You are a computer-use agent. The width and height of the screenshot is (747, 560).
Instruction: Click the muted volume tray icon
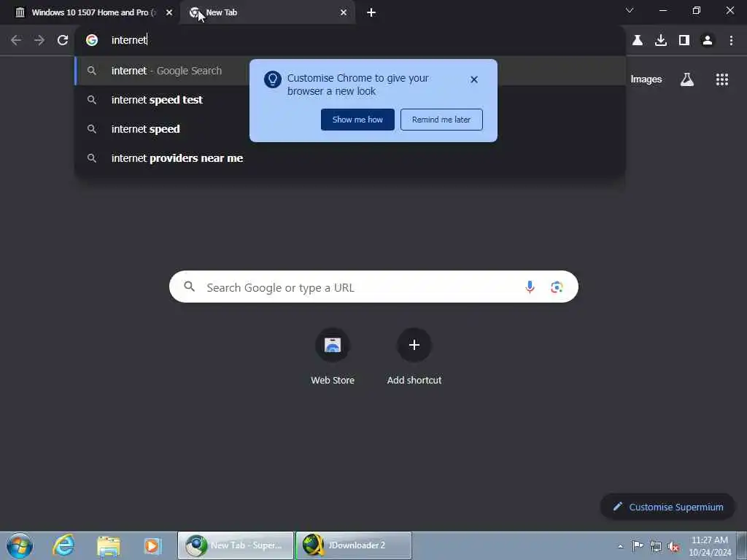[673, 546]
